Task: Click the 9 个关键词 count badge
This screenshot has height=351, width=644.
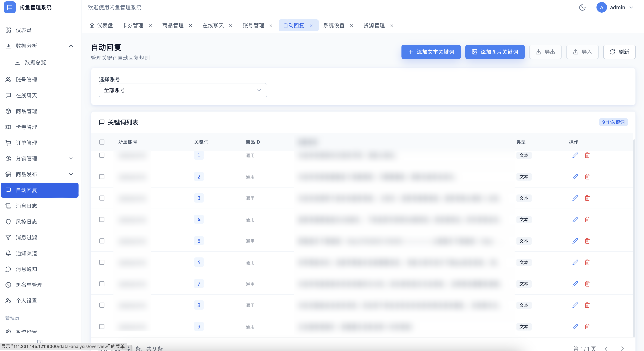Action: (x=613, y=122)
